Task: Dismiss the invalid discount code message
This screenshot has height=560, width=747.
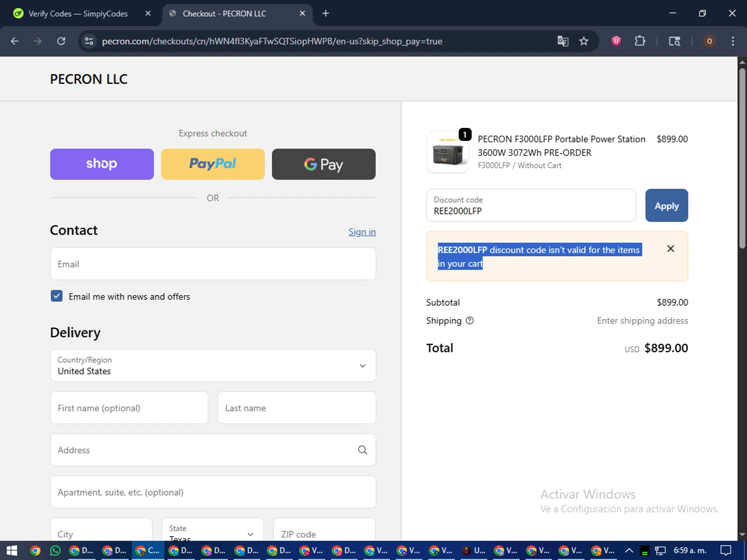Action: pos(670,248)
